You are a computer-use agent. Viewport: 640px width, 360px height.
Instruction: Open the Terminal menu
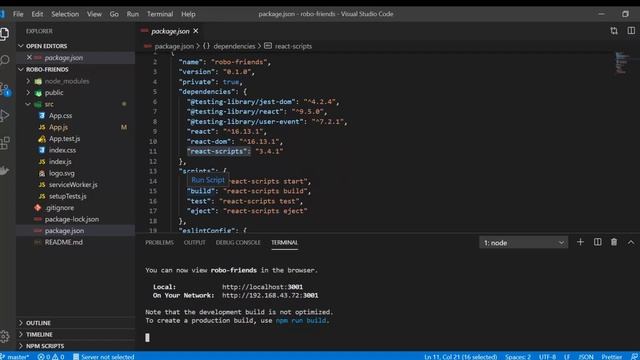click(160, 14)
